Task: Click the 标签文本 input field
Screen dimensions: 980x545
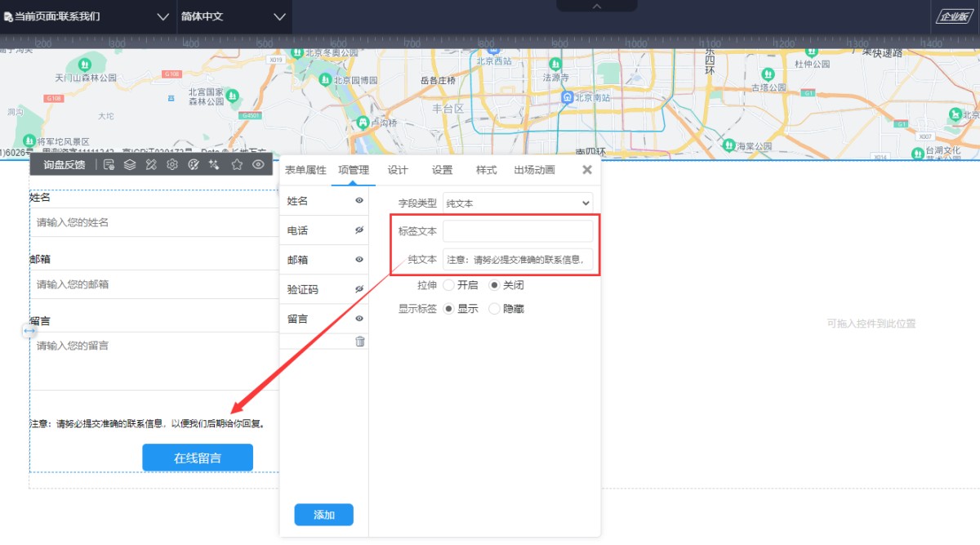Action: (518, 231)
